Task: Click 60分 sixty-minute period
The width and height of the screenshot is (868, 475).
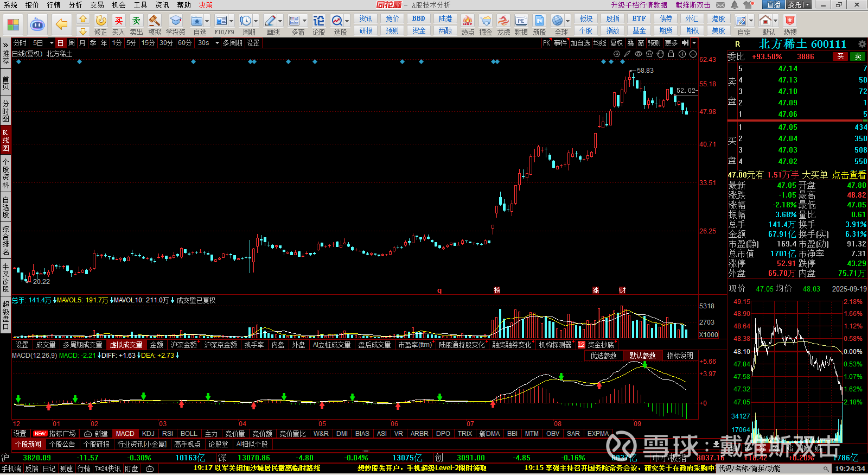Action: coord(184,43)
